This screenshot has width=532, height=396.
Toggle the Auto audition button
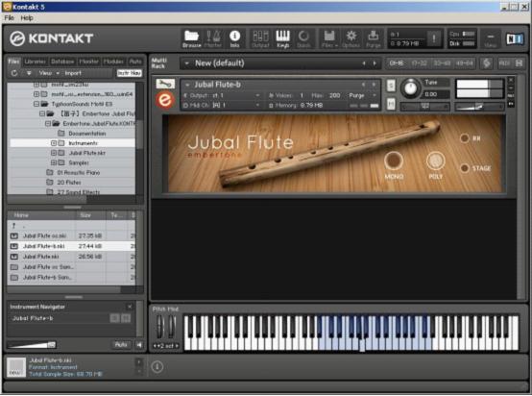(x=121, y=345)
